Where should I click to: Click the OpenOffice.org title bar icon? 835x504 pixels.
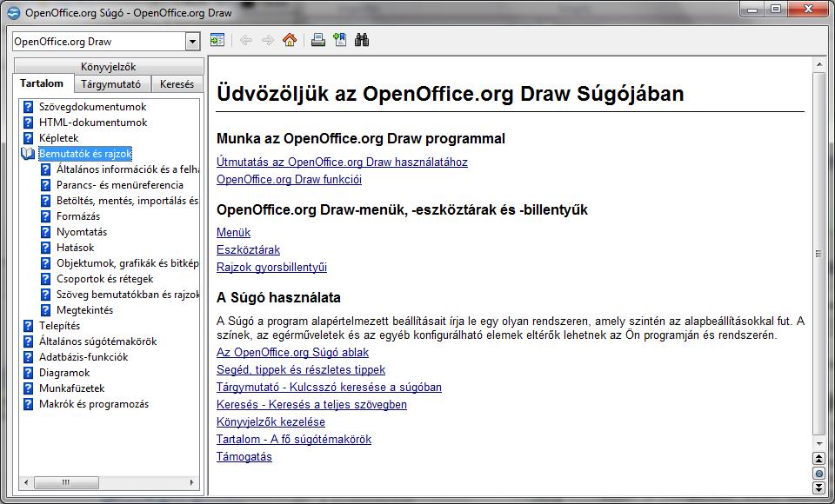click(x=13, y=13)
